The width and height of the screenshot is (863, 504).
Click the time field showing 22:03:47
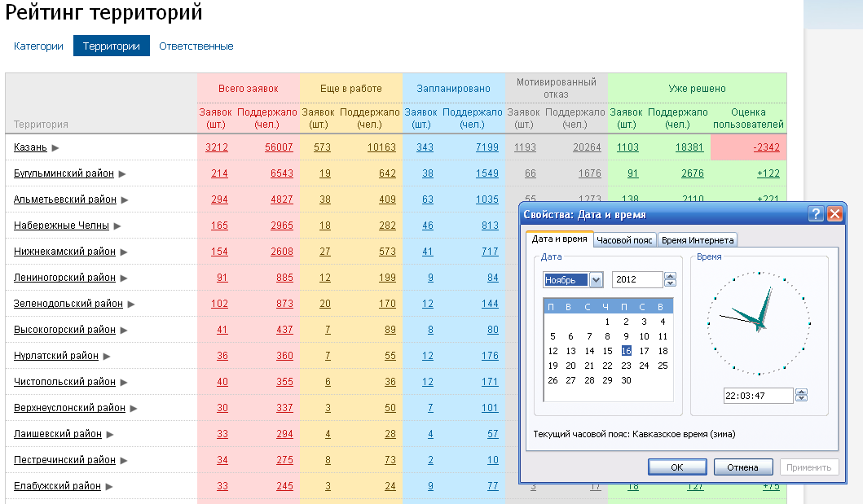coord(758,396)
